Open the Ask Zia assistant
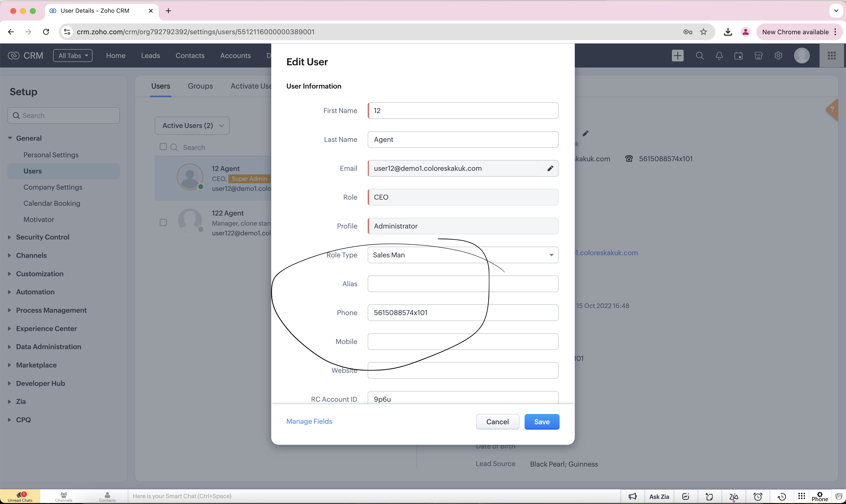The width and height of the screenshot is (846, 504). click(659, 496)
